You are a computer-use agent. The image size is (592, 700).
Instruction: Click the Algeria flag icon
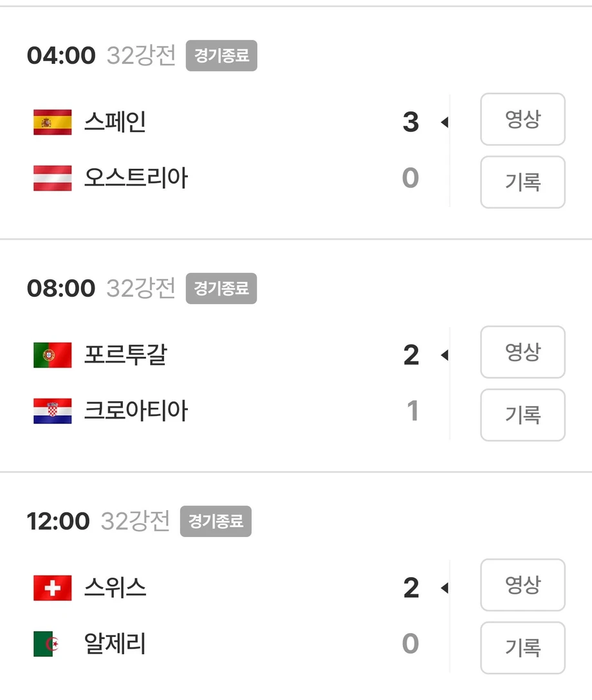coord(46,644)
